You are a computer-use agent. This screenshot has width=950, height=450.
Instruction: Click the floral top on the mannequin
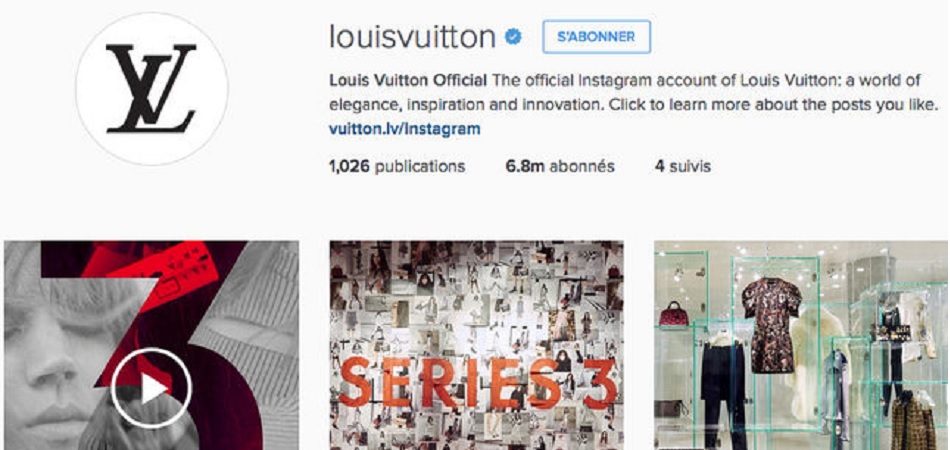pos(771,324)
